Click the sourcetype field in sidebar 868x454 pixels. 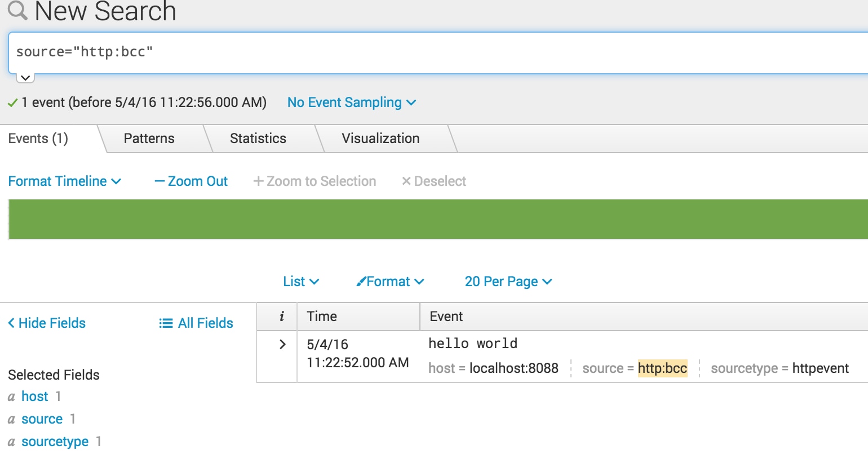click(55, 442)
